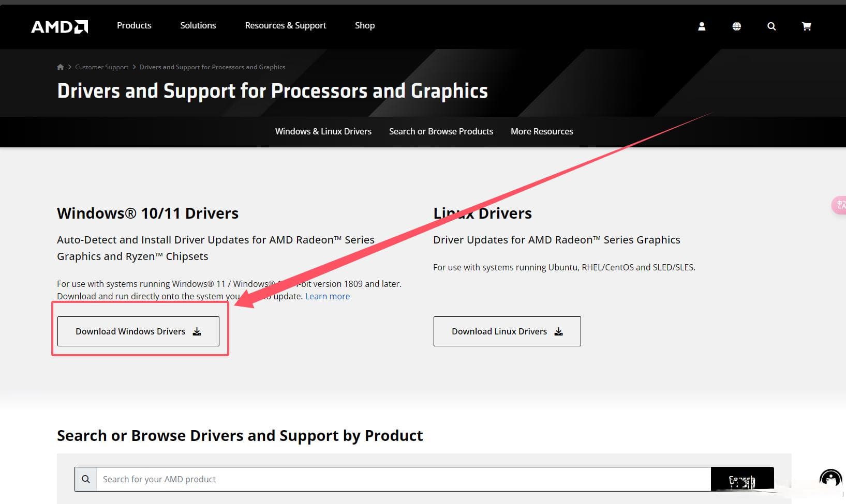Click the AMD logo
Screen dimensions: 846x504
[x=60, y=26]
